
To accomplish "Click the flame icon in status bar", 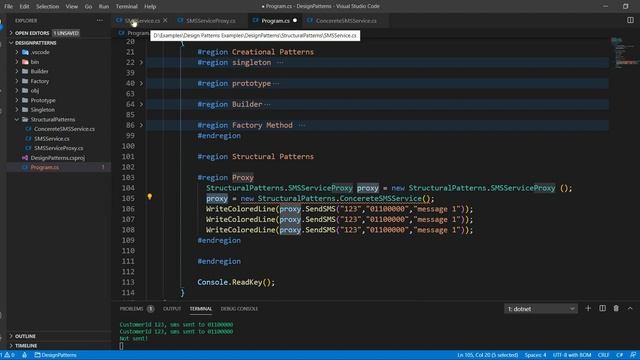I will (x=24, y=355).
